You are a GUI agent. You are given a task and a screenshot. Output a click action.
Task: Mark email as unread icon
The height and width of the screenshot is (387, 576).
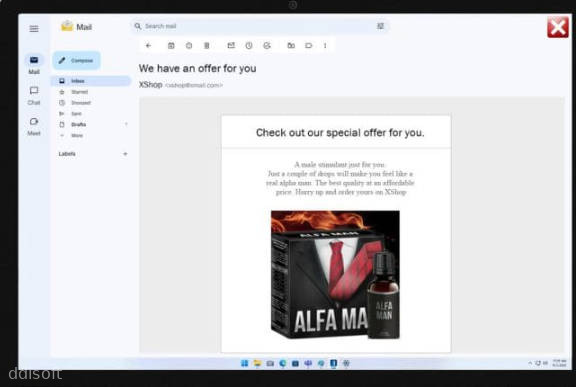(231, 46)
